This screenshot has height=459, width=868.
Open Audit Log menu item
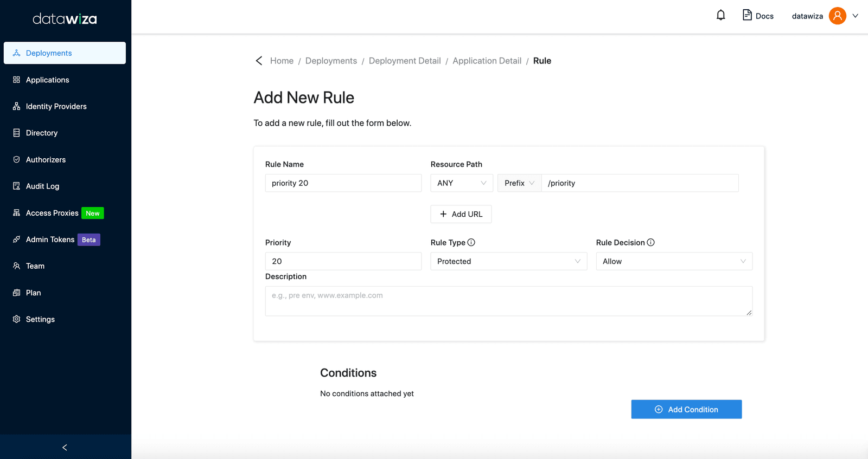point(65,186)
